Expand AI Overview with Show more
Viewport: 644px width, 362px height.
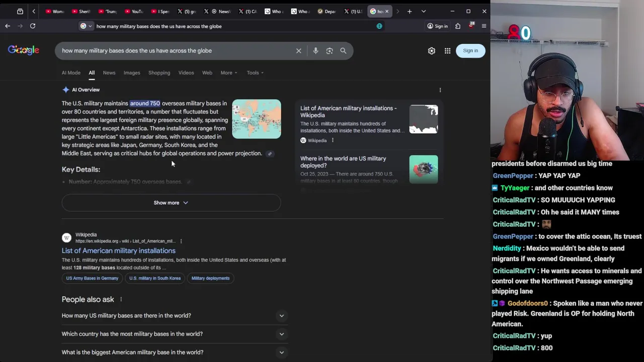(171, 203)
